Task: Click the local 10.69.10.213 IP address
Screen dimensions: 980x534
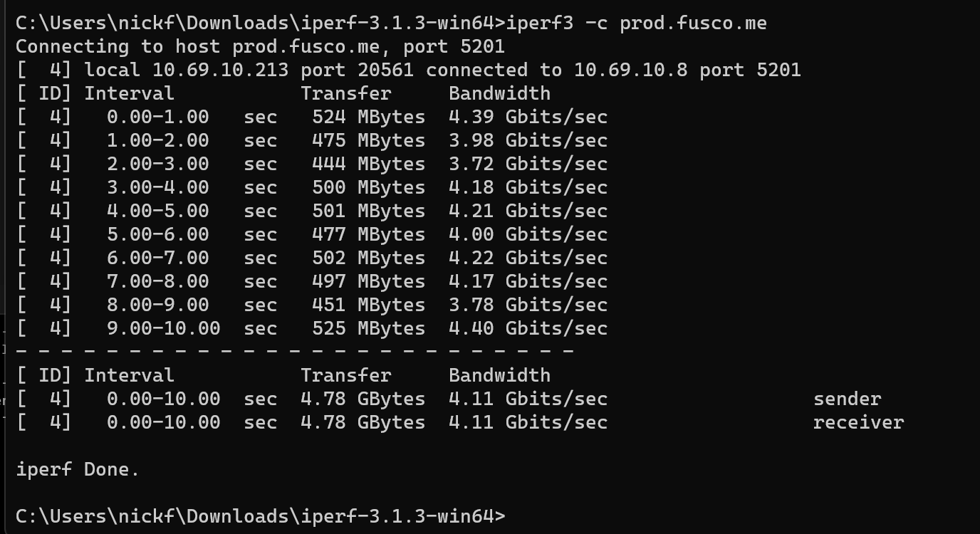Action: click(x=220, y=70)
